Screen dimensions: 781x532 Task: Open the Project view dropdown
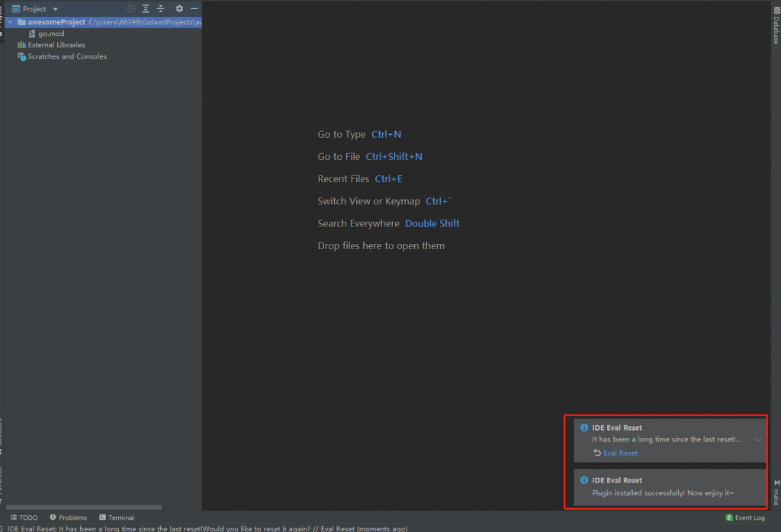pyautogui.click(x=55, y=9)
